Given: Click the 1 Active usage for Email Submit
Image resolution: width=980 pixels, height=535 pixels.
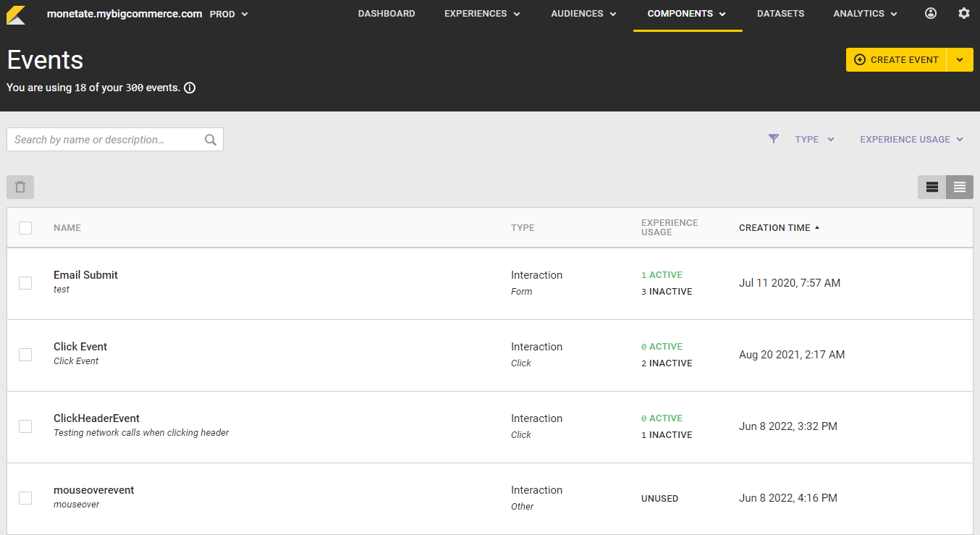Looking at the screenshot, I should click(x=662, y=275).
